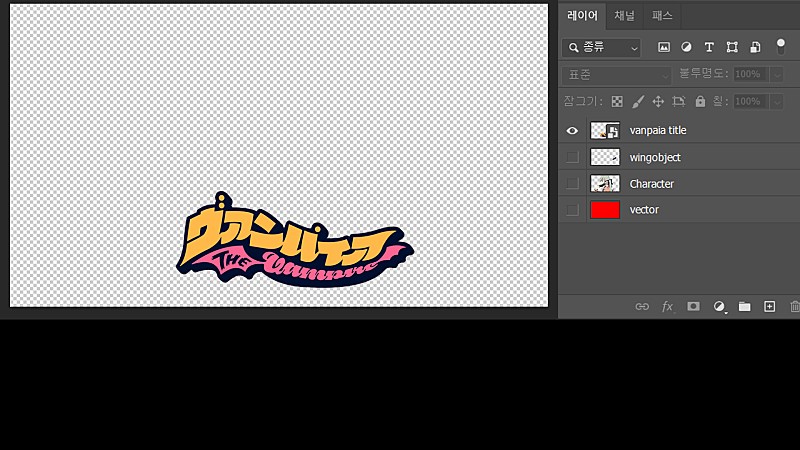Filter layers by shape layers icon

pyautogui.click(x=732, y=47)
